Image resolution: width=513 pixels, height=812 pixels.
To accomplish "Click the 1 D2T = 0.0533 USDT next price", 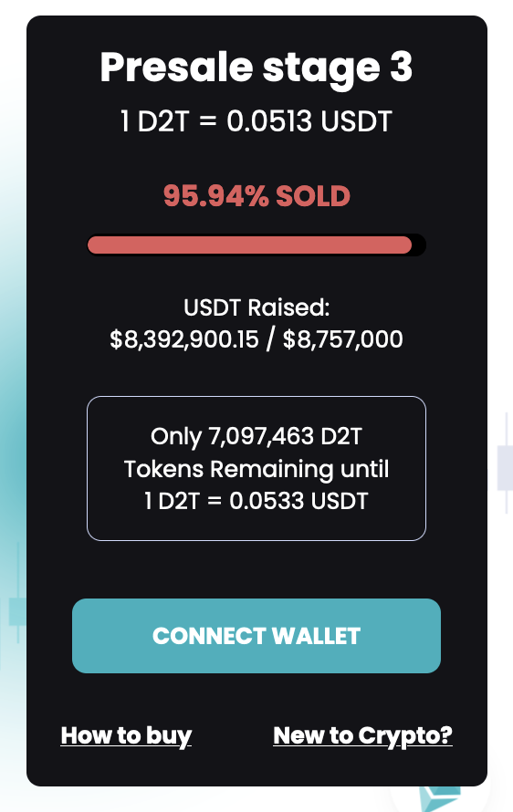I will [x=256, y=501].
